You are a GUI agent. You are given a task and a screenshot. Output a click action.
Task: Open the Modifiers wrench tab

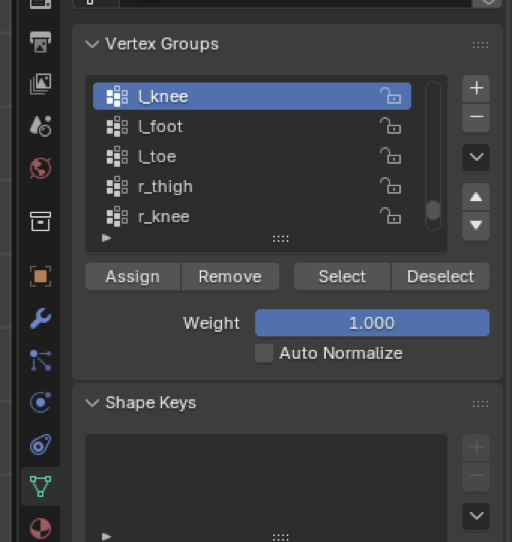click(40, 318)
